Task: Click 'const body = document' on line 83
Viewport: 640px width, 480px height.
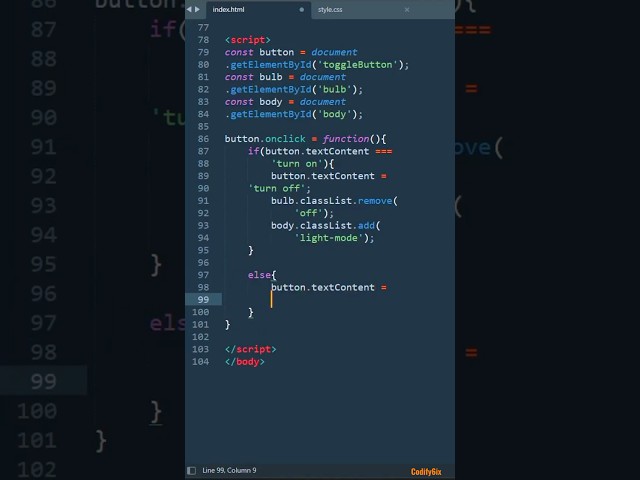Action: (x=285, y=102)
